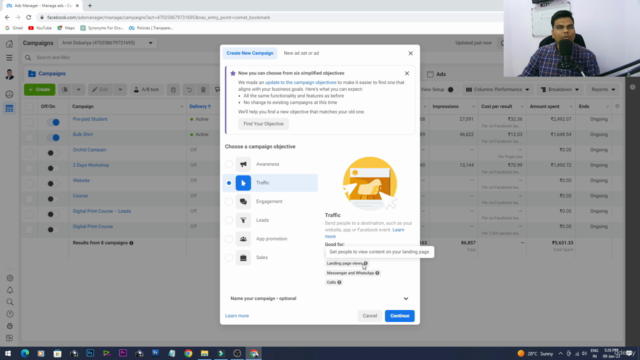The image size is (640, 360).
Task: Select the Awareness objective radio button
Action: pos(229,164)
